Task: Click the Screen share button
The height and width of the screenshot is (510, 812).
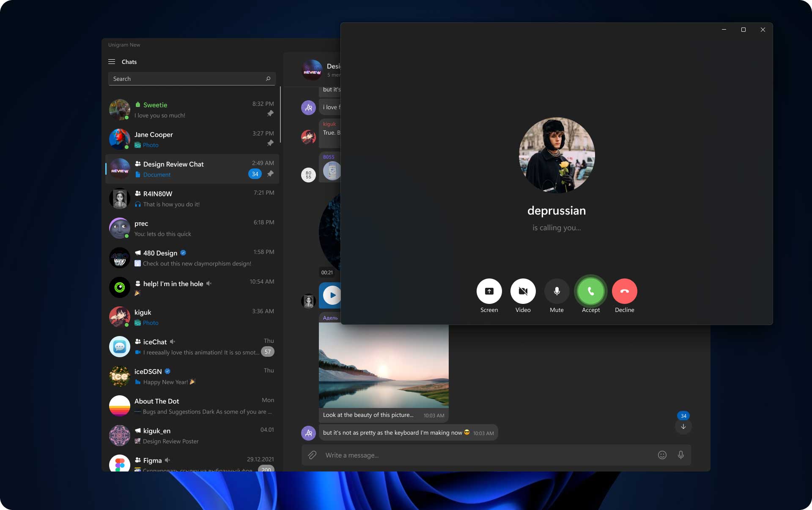Action: 489,291
